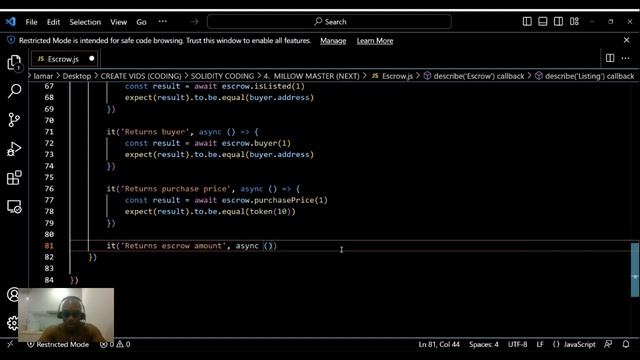
Task: Open the File menu
Action: [31, 22]
